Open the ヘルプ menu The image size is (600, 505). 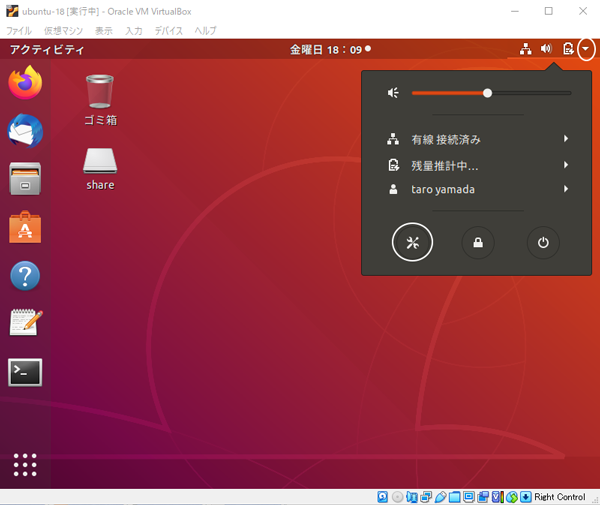pyautogui.click(x=205, y=31)
